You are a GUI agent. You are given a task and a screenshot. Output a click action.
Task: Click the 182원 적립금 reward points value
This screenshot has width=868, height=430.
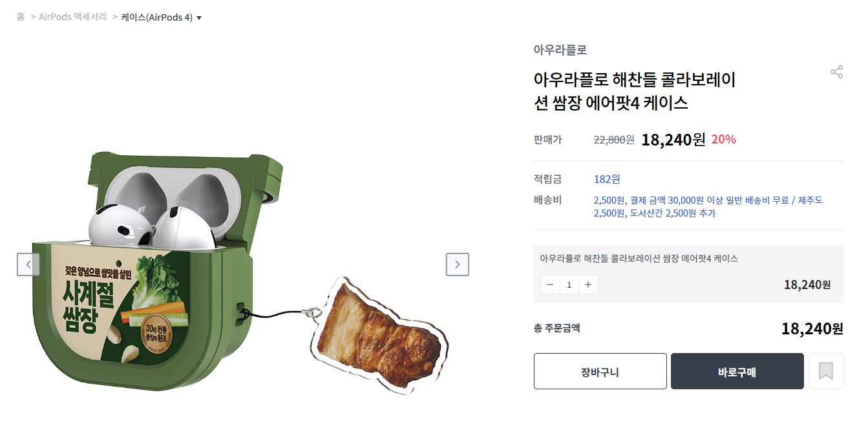click(607, 179)
